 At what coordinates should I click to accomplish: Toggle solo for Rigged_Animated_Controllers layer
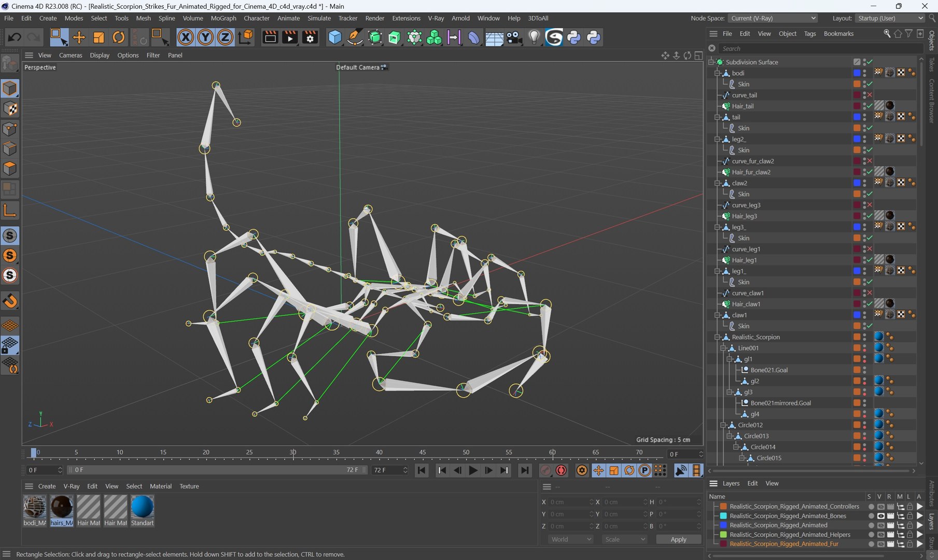tap(871, 507)
